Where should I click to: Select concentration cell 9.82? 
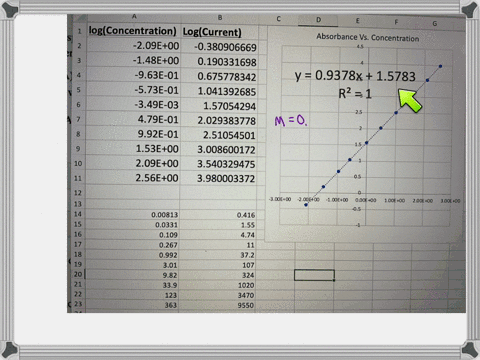133,275
